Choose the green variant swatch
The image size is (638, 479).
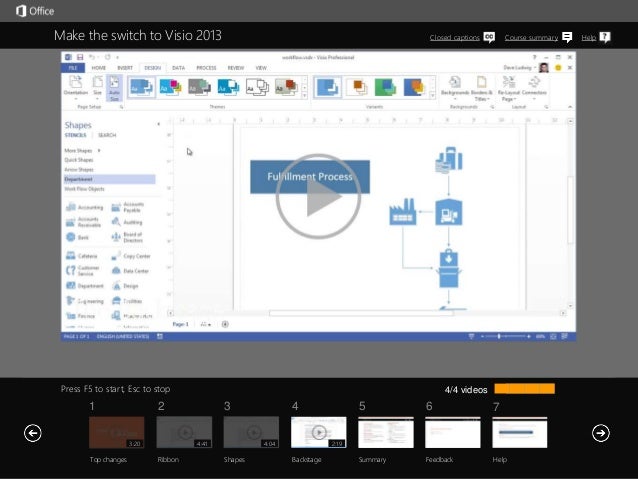pyautogui.click(x=385, y=87)
